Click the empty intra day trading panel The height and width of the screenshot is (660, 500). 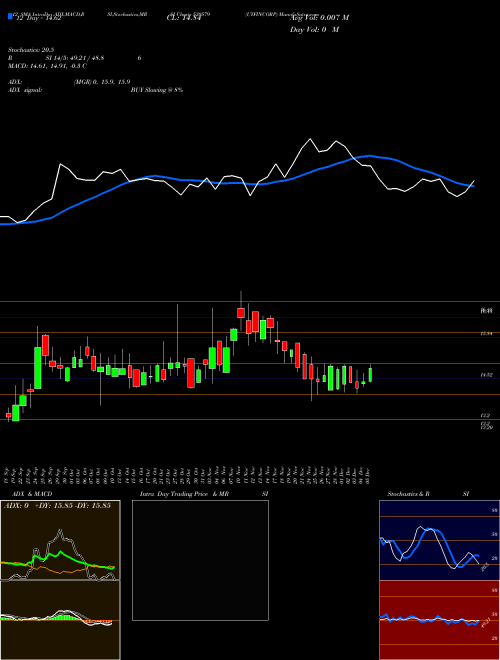click(200, 560)
